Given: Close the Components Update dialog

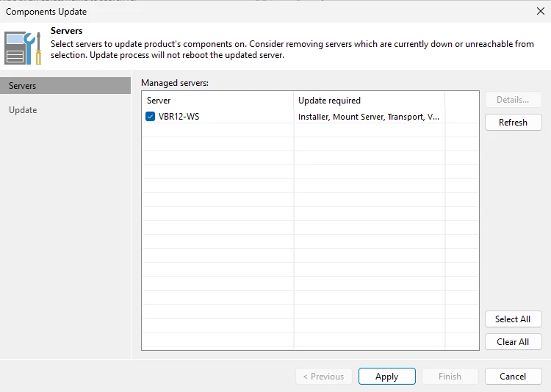Looking at the screenshot, I should tap(541, 11).
